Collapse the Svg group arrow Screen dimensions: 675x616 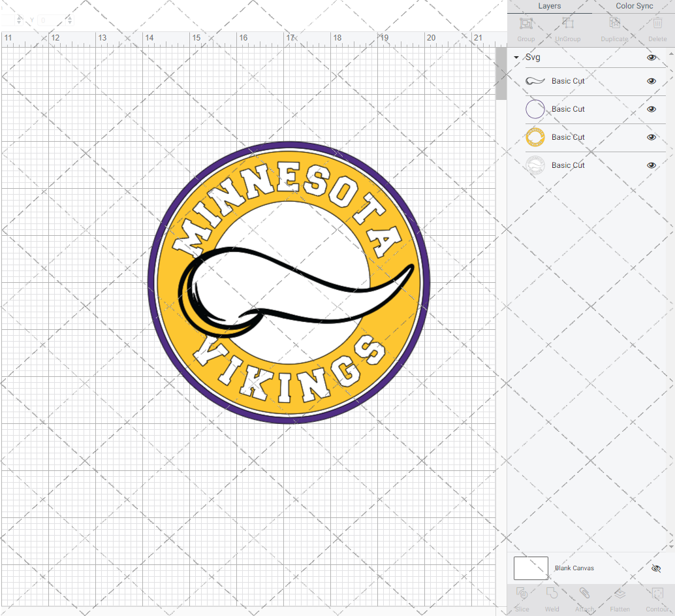(x=516, y=57)
